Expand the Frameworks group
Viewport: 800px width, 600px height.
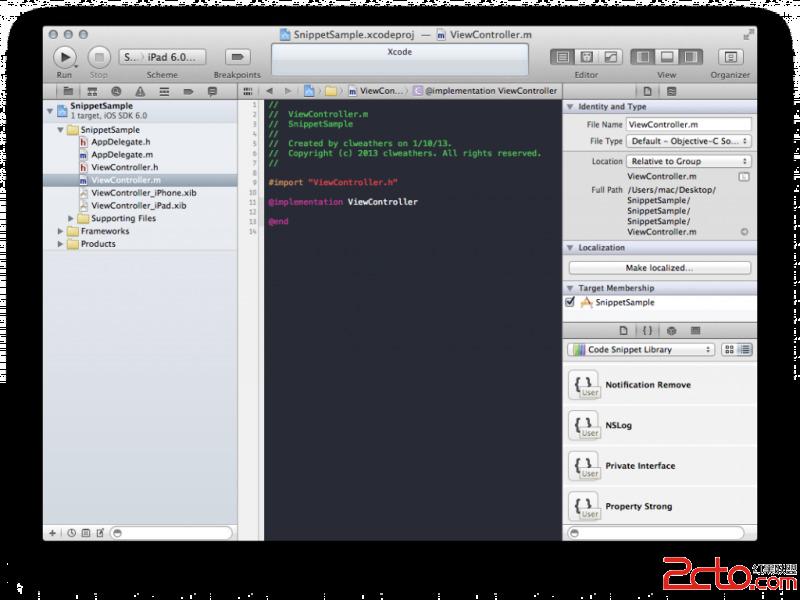coord(61,231)
